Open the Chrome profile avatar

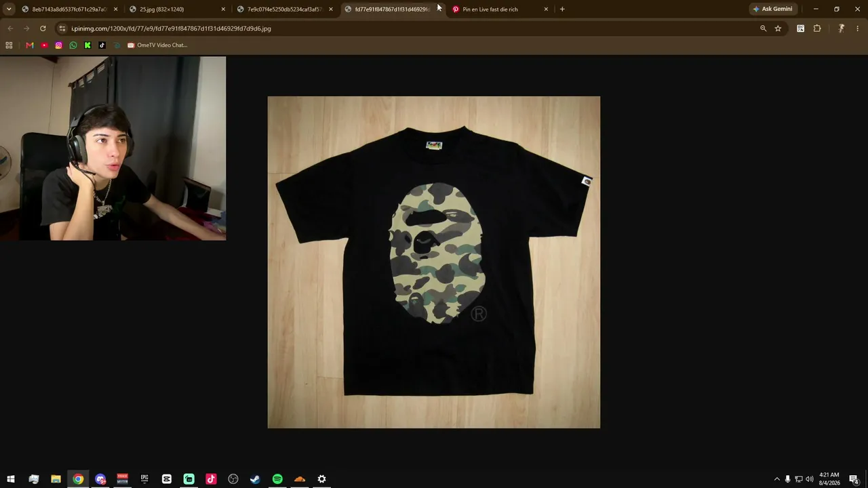click(x=841, y=28)
